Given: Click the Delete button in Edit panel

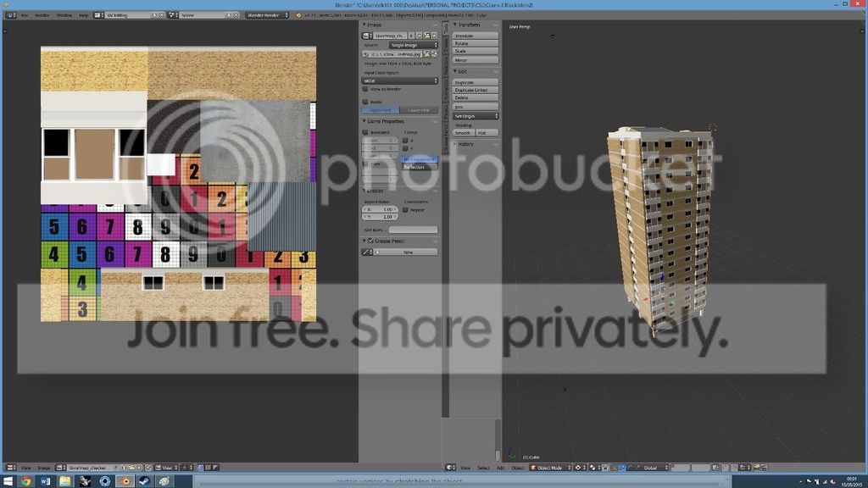Looking at the screenshot, I should 476,97.
